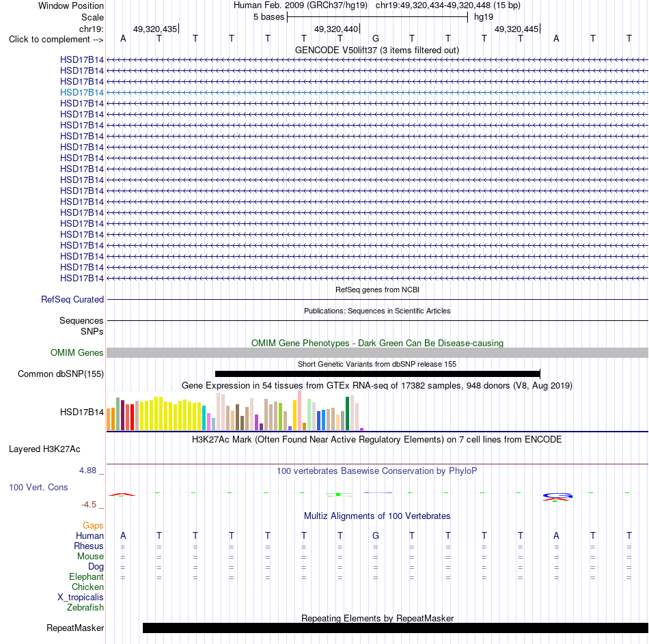Click the 'Scale' track label
The image size is (649, 644).
pyautogui.click(x=92, y=17)
